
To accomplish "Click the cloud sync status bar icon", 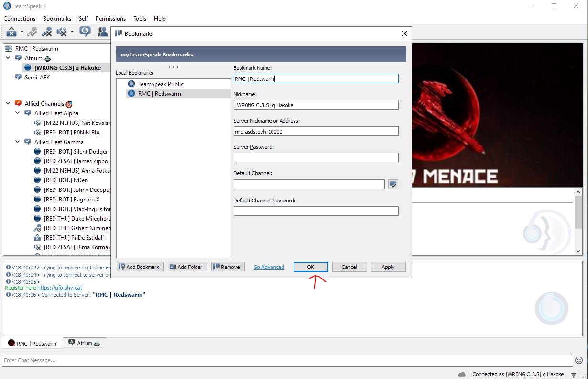I will coord(462,374).
